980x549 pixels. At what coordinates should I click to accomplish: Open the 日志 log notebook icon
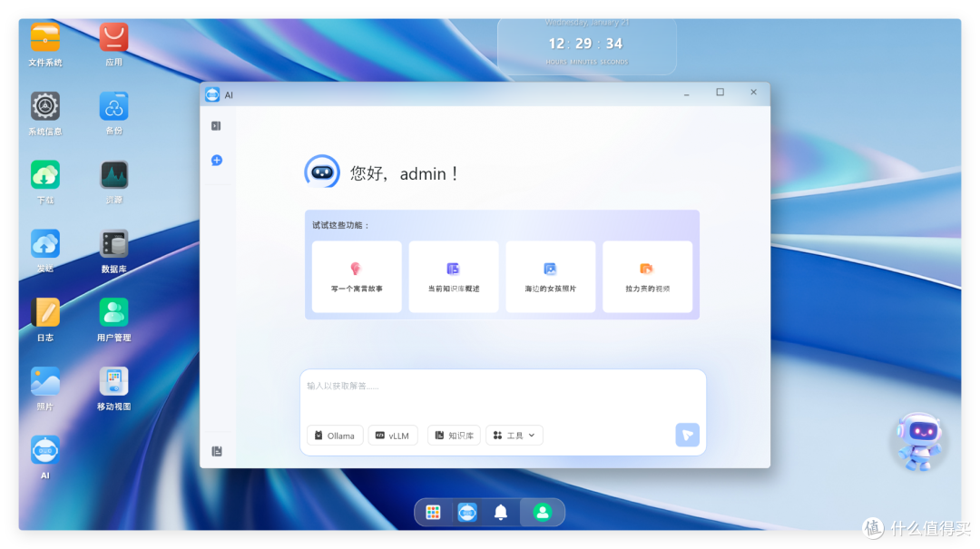pos(45,313)
